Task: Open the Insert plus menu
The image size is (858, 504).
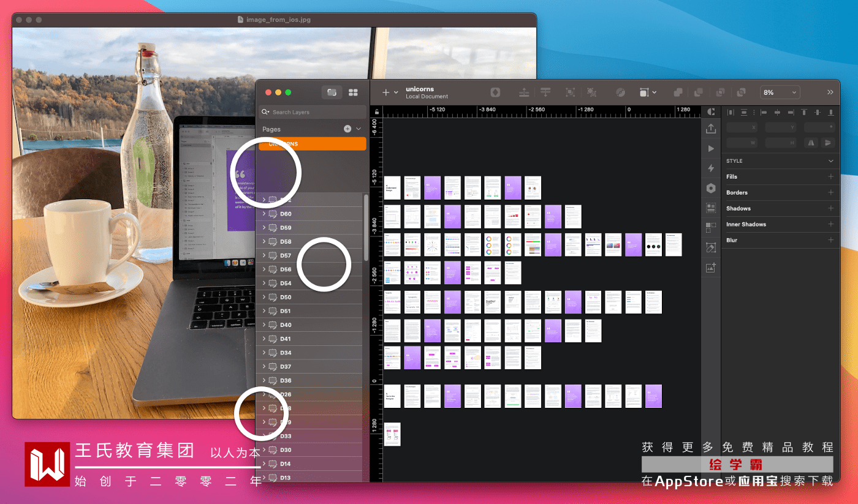Action: pos(390,92)
